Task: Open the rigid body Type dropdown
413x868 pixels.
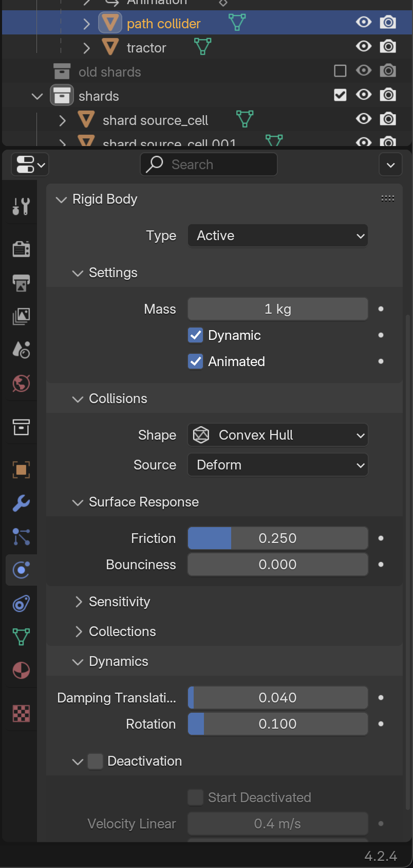Action: [x=278, y=236]
